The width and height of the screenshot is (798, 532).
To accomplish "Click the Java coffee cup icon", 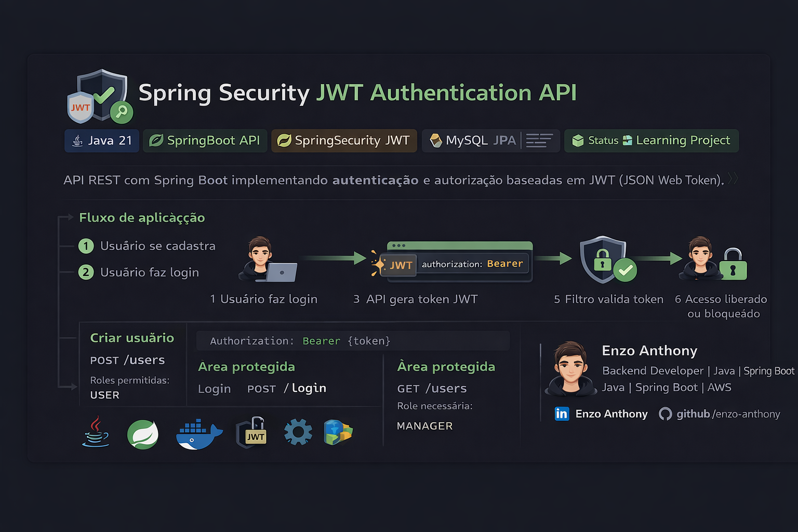I will (96, 432).
